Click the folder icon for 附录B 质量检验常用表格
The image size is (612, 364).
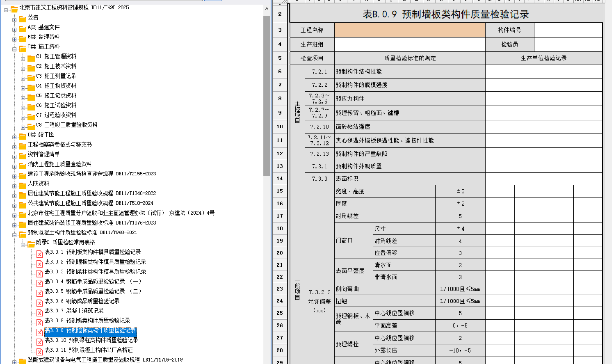pyautogui.click(x=31, y=243)
